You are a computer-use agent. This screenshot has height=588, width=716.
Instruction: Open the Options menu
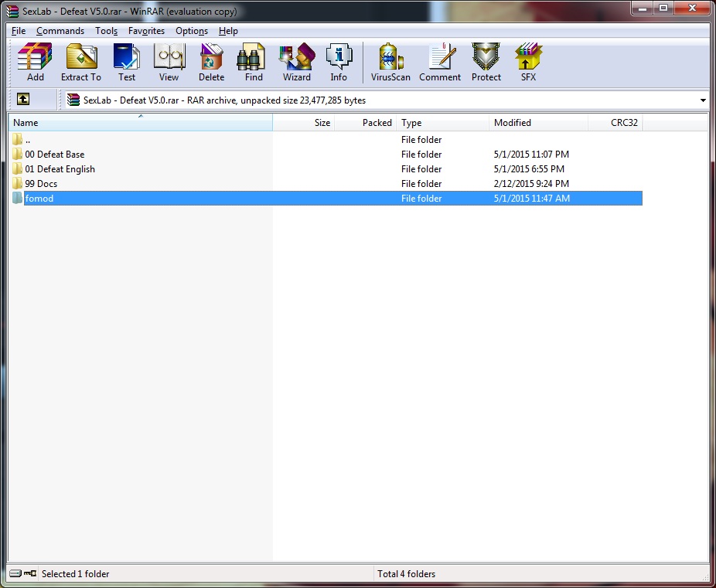192,31
